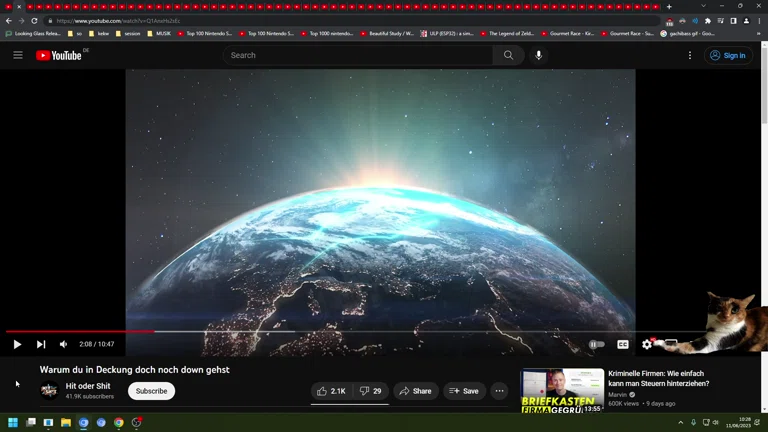The height and width of the screenshot is (432, 768).
Task: Open the top-right three-dot settings menu
Action: pyautogui.click(x=690, y=55)
